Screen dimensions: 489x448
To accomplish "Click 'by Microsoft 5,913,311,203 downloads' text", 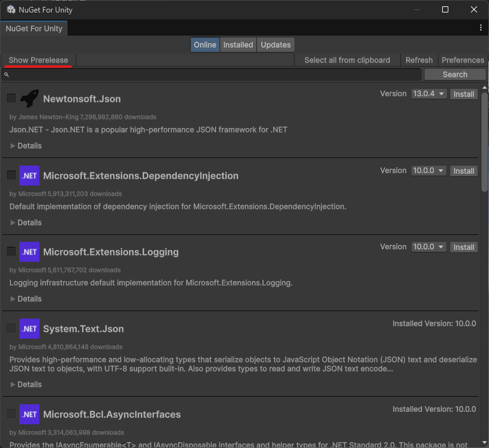I will tap(66, 194).
